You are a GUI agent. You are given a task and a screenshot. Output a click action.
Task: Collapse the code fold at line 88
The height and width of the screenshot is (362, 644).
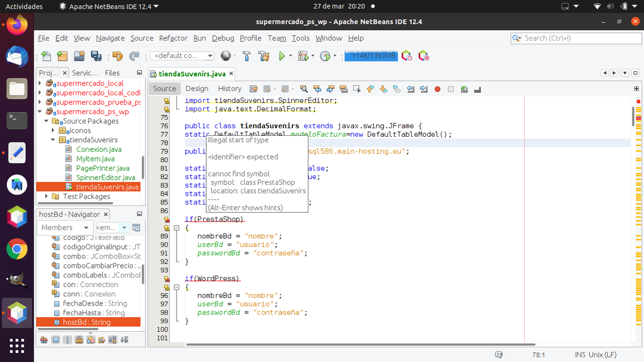coord(177,228)
